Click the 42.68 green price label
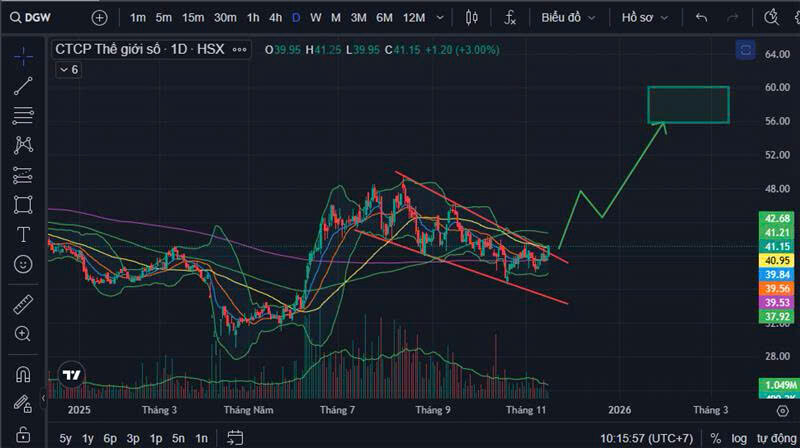This screenshot has height=448, width=800. 777,218
